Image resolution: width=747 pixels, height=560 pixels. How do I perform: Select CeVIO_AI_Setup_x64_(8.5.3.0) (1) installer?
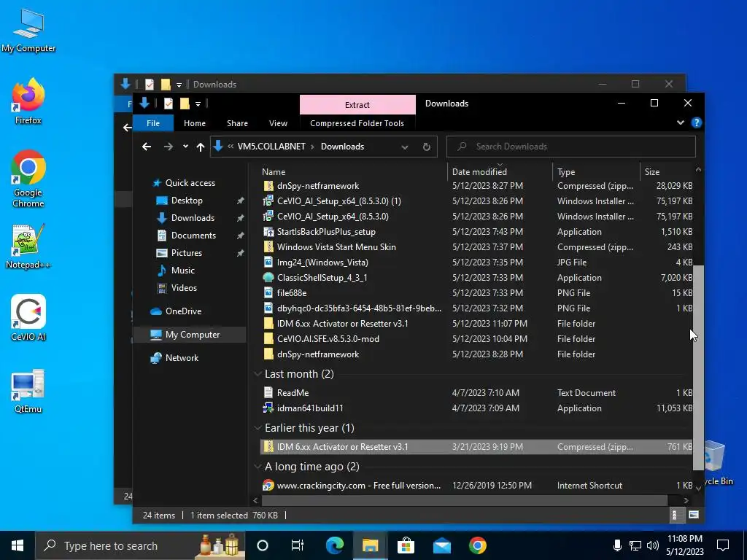coord(476,201)
